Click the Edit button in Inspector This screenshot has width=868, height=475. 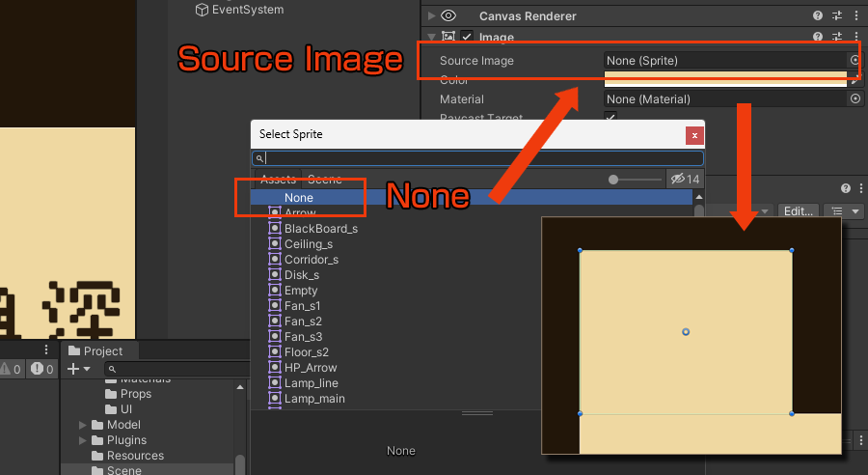tap(799, 210)
